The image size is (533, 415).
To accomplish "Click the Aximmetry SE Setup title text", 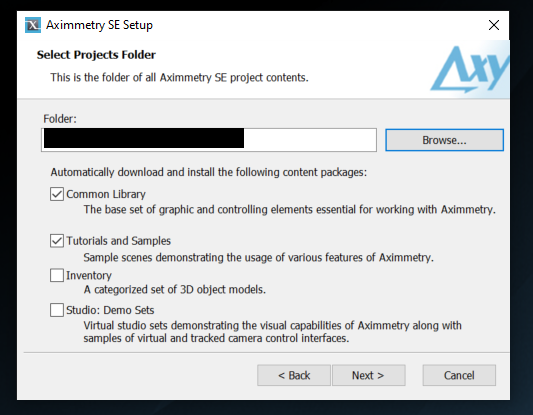I will pos(99,25).
